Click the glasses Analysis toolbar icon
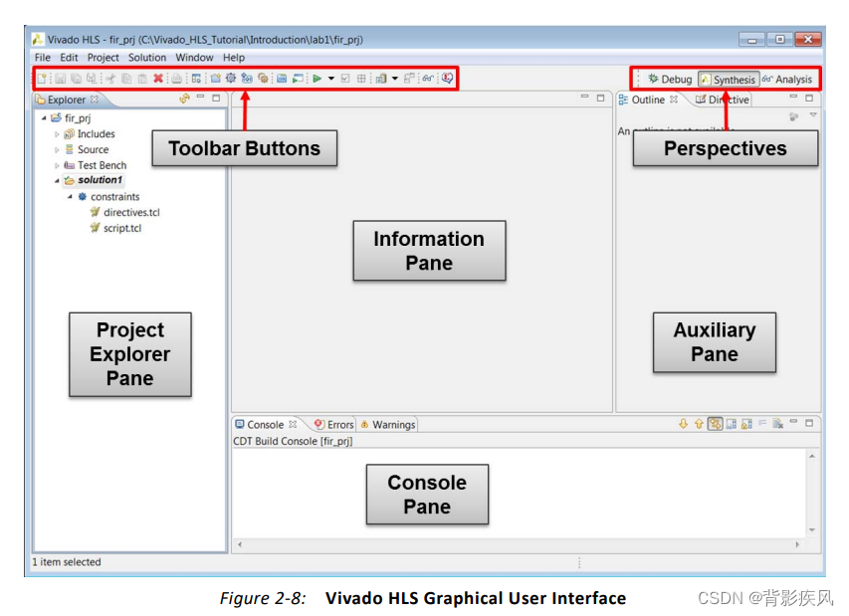Screen dimensions: 849x616 coord(428,79)
